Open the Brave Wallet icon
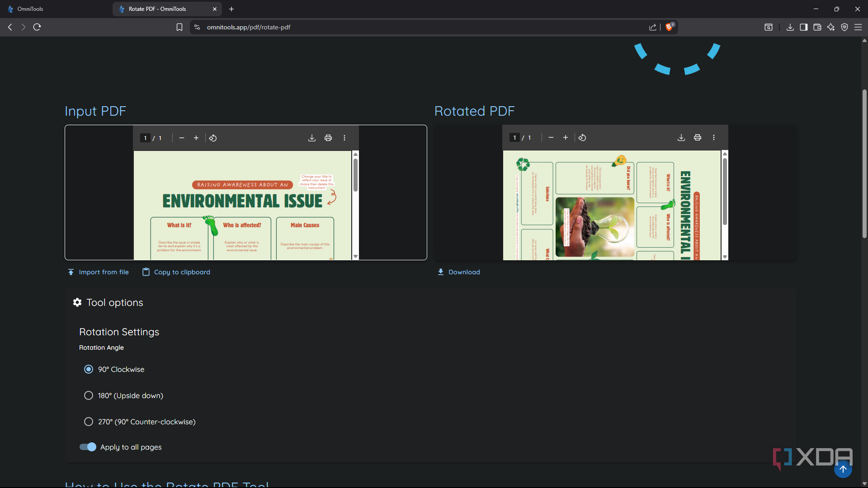The image size is (868, 488). (x=817, y=27)
